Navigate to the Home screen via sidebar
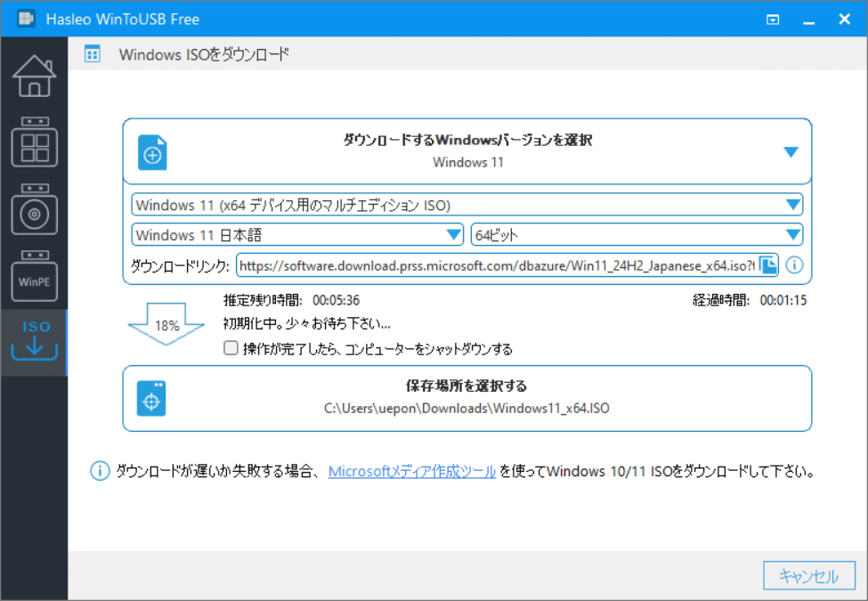This screenshot has width=868, height=601. point(34,76)
